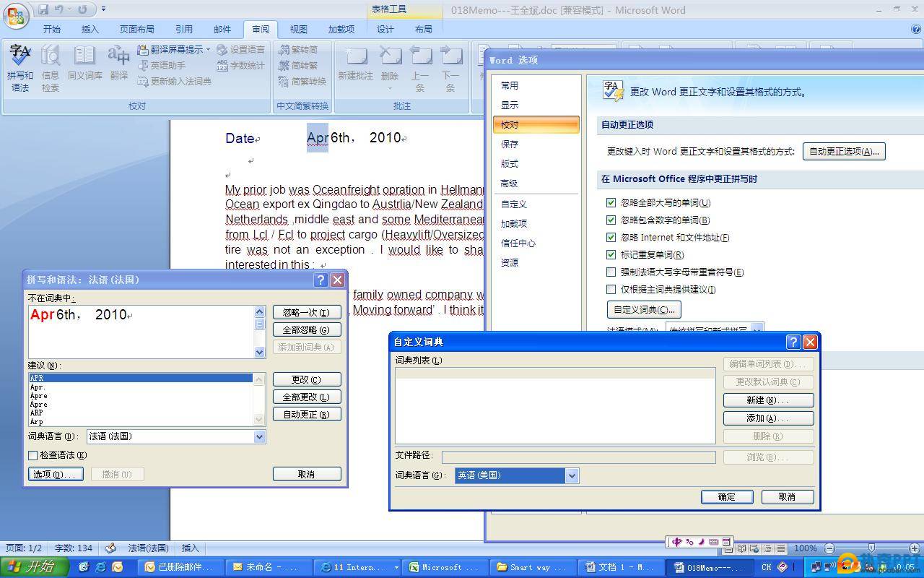Click 自动更正(R) button in spelling dialog
This screenshot has height=578, width=924.
tap(307, 414)
